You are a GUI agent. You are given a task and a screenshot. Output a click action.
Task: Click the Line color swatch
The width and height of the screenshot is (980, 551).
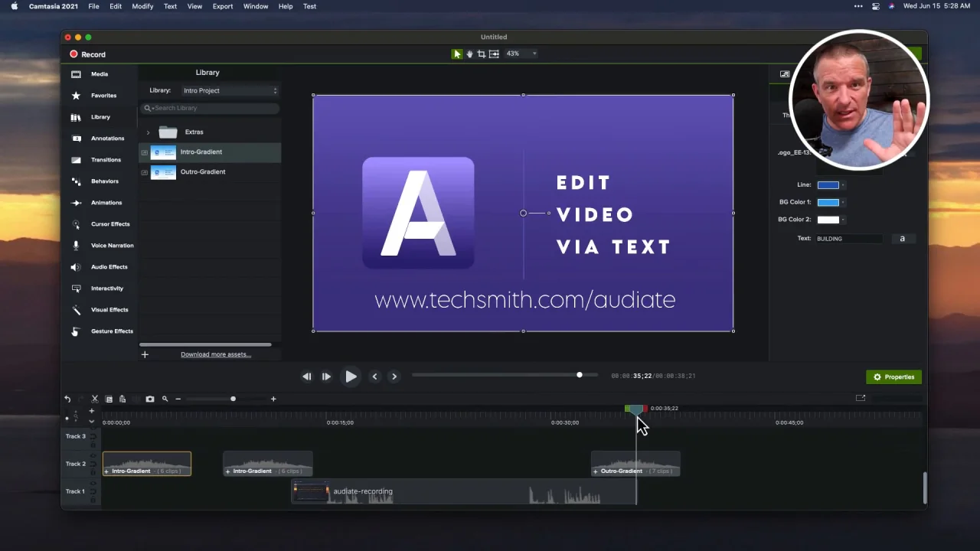(x=828, y=185)
